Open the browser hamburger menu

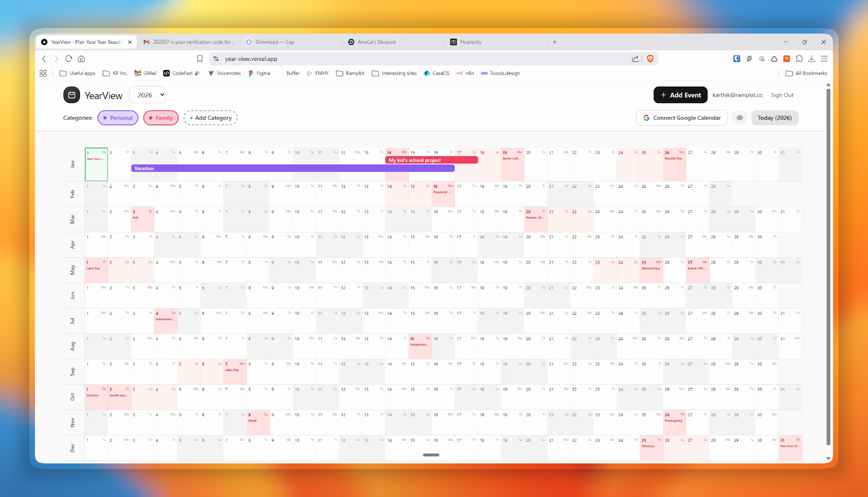(824, 59)
